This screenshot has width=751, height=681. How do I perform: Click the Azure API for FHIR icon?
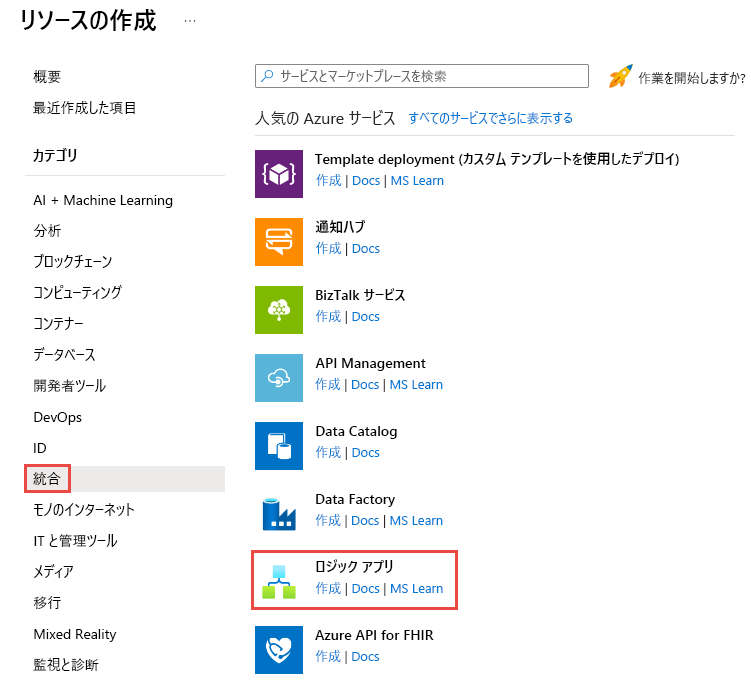[279, 650]
